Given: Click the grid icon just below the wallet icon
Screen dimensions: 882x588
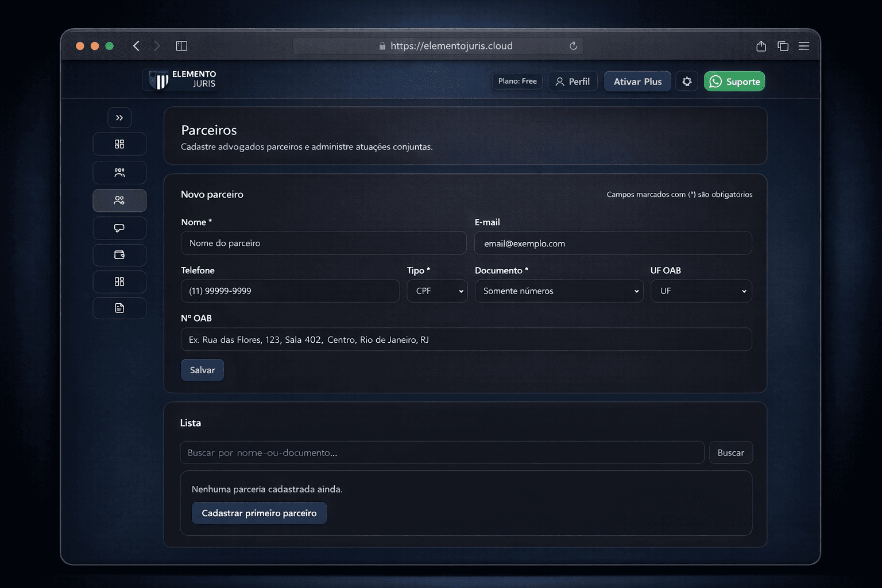Looking at the screenshot, I should tap(119, 282).
